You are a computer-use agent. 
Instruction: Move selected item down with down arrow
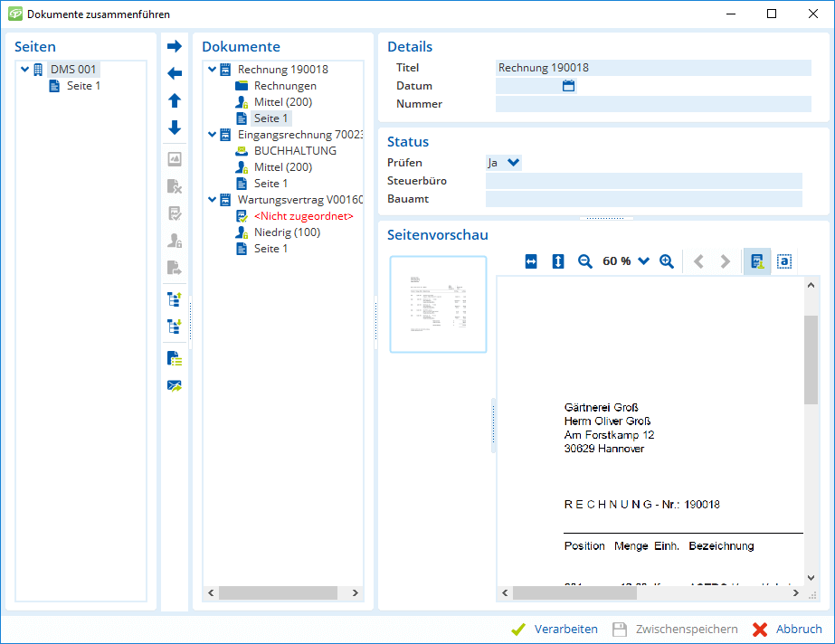pyautogui.click(x=175, y=128)
